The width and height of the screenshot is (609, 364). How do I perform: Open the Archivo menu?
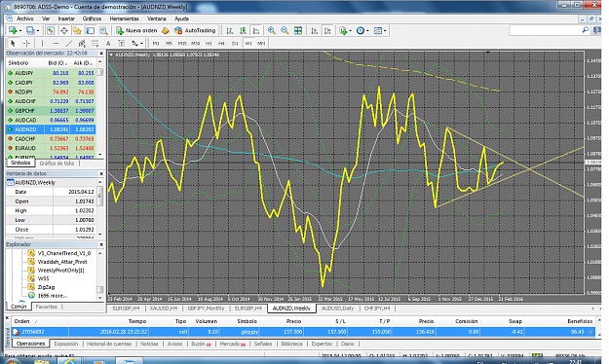tap(25, 18)
